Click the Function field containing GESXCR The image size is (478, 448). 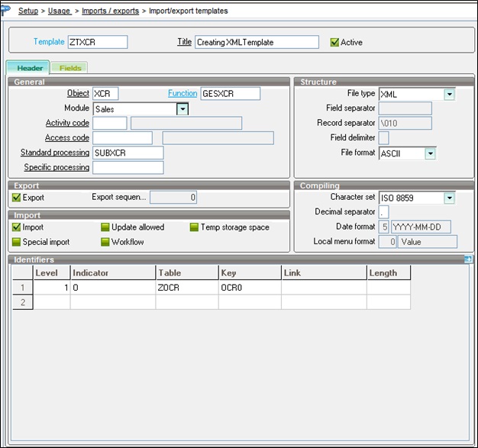231,94
